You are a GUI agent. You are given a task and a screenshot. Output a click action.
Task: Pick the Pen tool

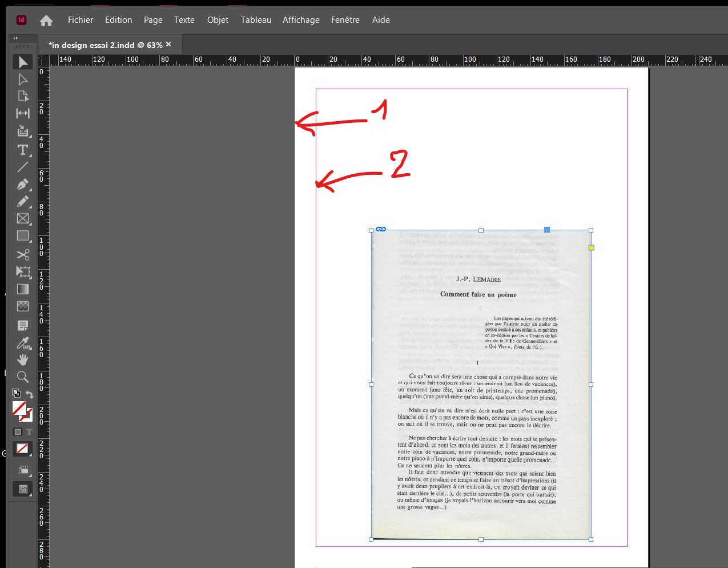point(22,184)
